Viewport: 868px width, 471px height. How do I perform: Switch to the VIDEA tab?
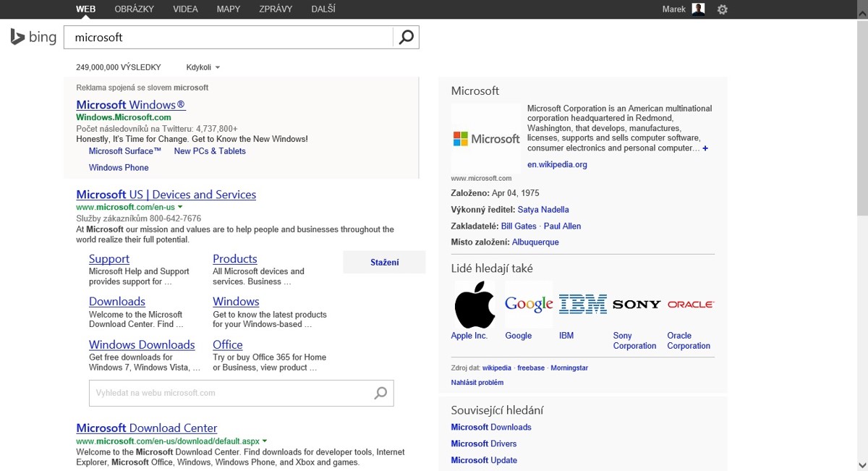pos(186,9)
